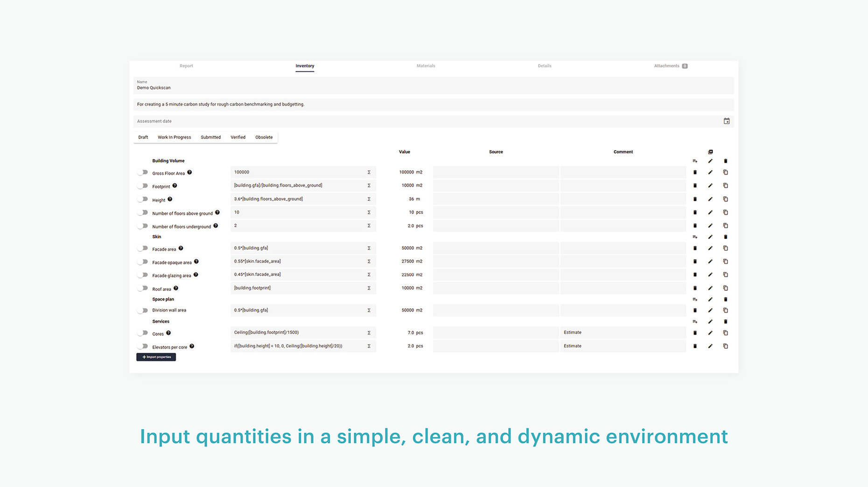868x487 pixels.
Task: Toggle the Cores switch
Action: 143,333
